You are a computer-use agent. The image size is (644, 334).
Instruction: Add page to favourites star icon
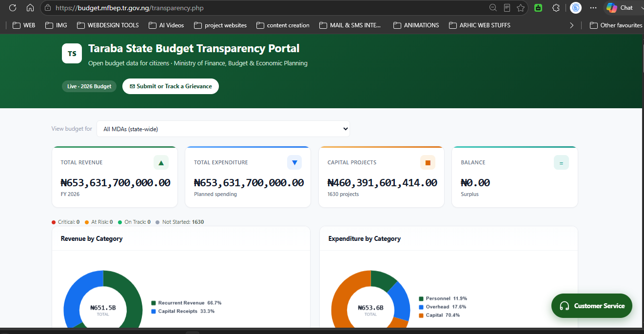point(521,8)
